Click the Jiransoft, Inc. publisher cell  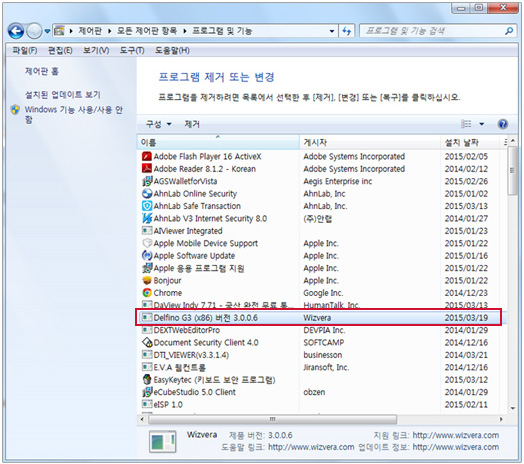326,367
